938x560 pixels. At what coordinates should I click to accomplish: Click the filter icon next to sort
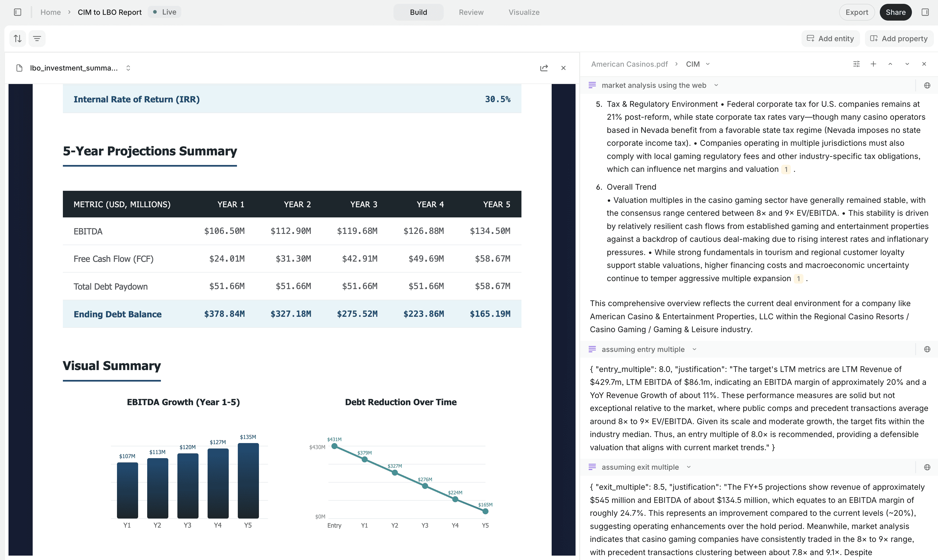(37, 38)
